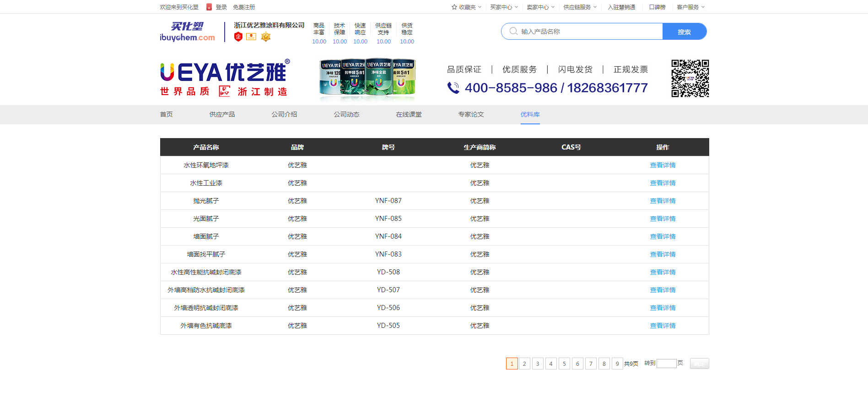Go to page 5
Image resolution: width=868 pixels, height=412 pixels.
coord(564,364)
